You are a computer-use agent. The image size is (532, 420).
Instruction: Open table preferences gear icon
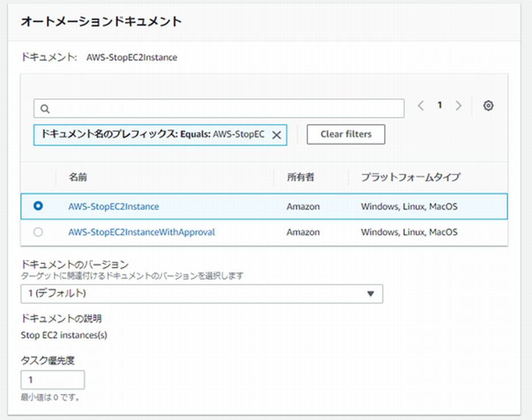pyautogui.click(x=488, y=106)
